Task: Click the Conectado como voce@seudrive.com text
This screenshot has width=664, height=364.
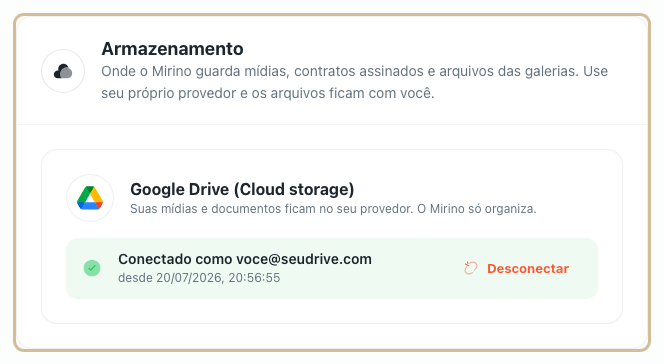Action: pos(245,259)
